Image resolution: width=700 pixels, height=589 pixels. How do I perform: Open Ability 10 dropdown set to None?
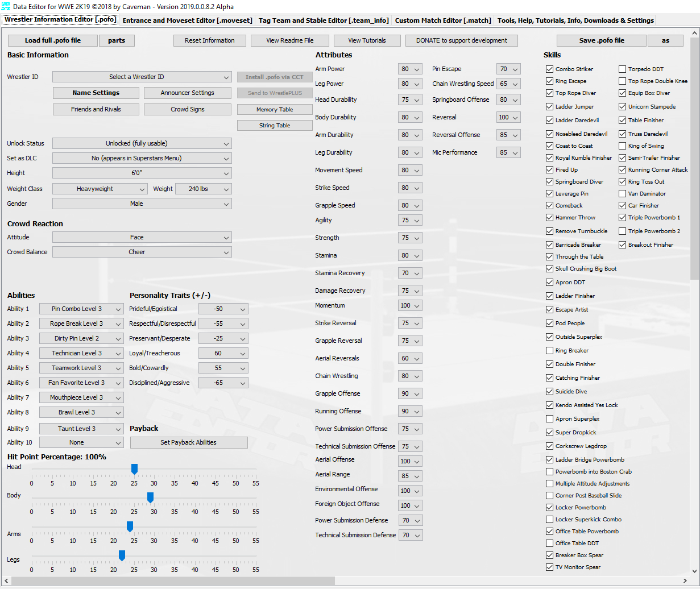click(81, 443)
